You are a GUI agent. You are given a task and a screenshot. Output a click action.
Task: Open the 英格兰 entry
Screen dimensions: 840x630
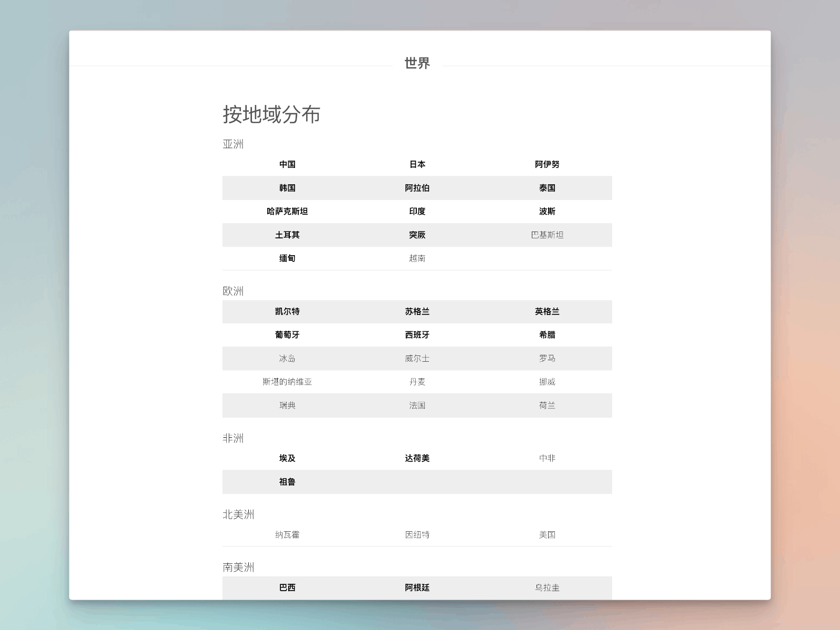pos(547,311)
